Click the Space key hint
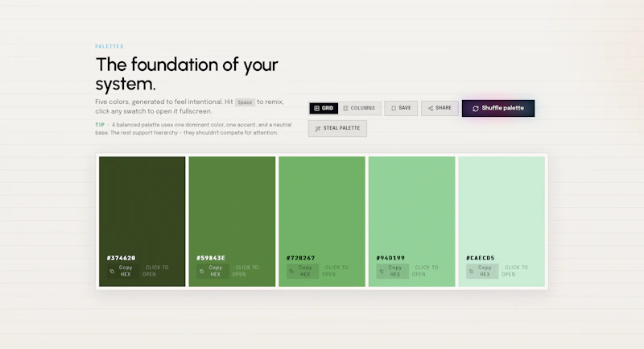 pyautogui.click(x=245, y=102)
